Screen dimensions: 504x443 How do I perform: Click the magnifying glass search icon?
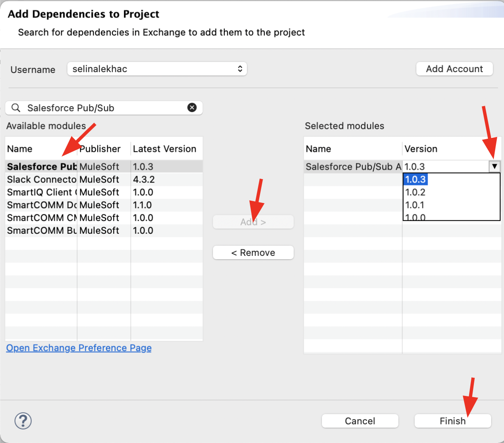point(16,108)
